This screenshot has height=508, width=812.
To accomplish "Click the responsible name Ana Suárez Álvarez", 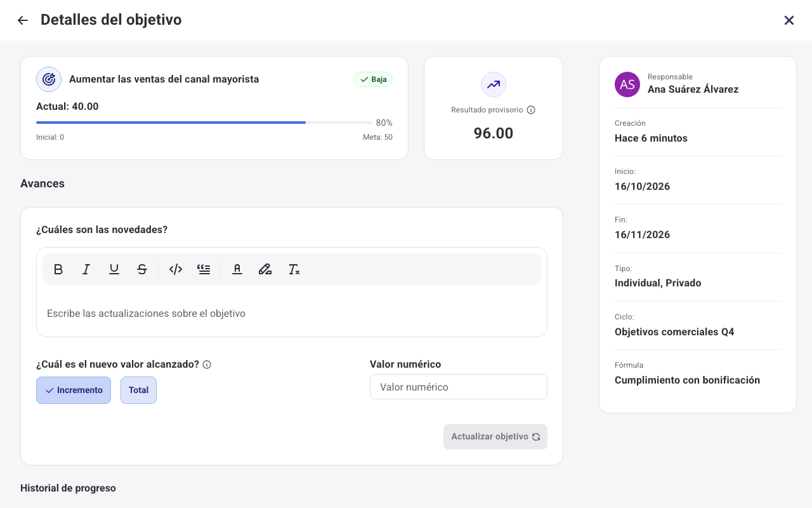I will pyautogui.click(x=693, y=90).
